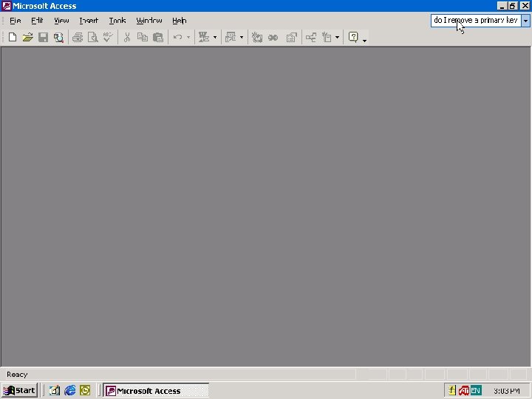The image size is (532, 399).
Task: Click the Windows Start button
Action: coord(19,391)
